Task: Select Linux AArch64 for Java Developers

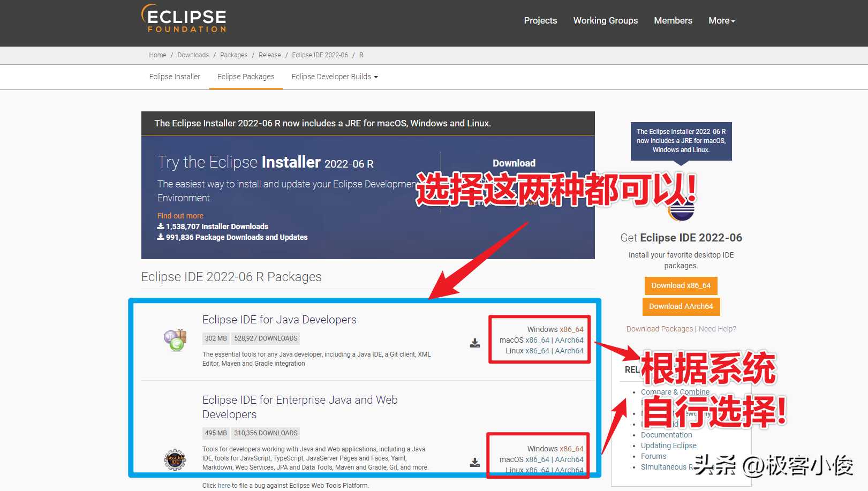Action: coord(569,351)
